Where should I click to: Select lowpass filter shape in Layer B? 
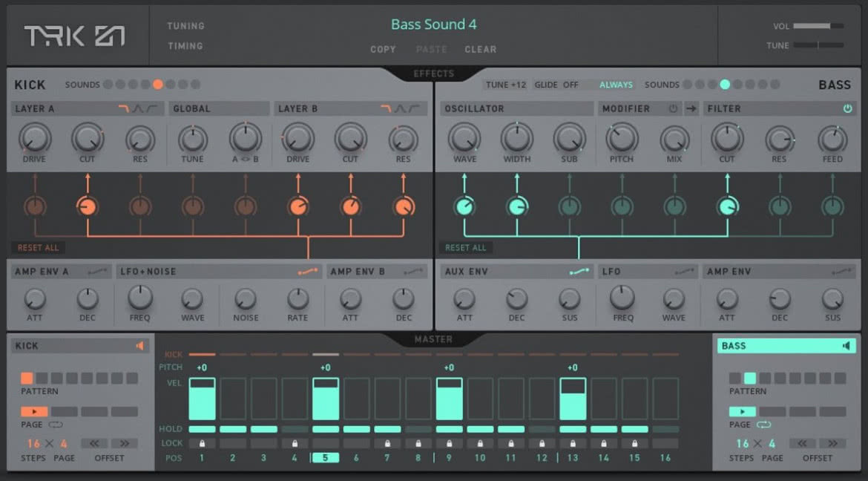click(386, 108)
